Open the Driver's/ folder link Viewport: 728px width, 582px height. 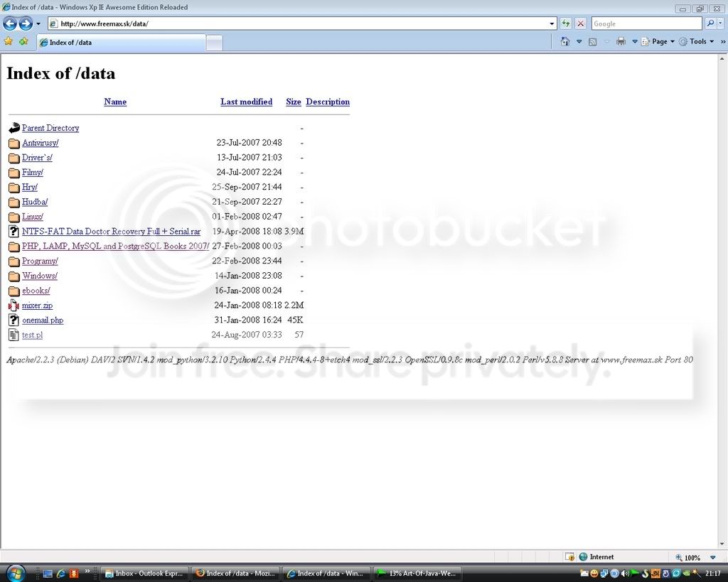[37, 157]
